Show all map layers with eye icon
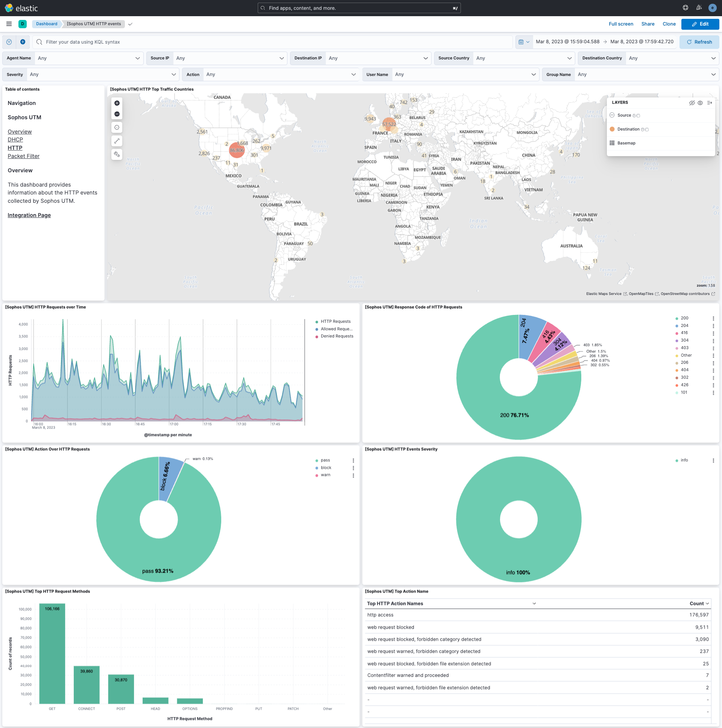Image resolution: width=722 pixels, height=728 pixels. tap(700, 103)
